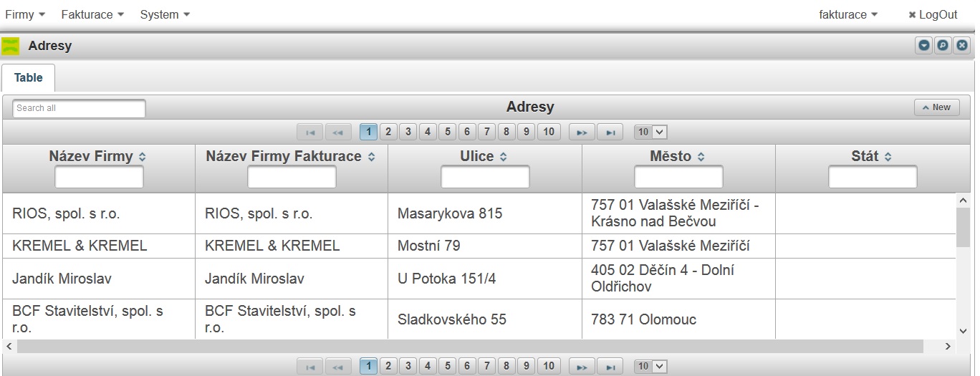Go to last page in bottom paginator
This screenshot has width=980, height=376.
[610, 366]
